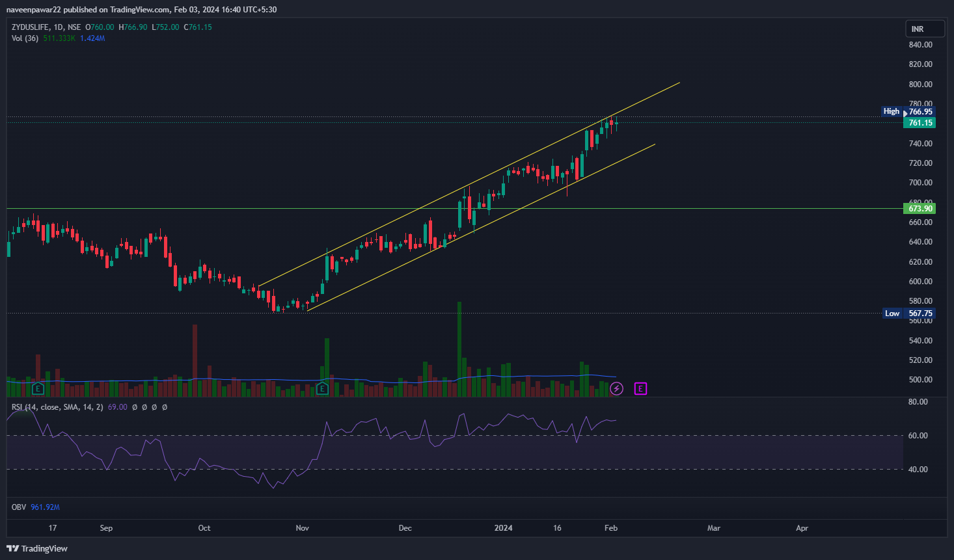Screen dimensions: 954x560
Task: Click the earnings E marker in November
Action: click(321, 389)
